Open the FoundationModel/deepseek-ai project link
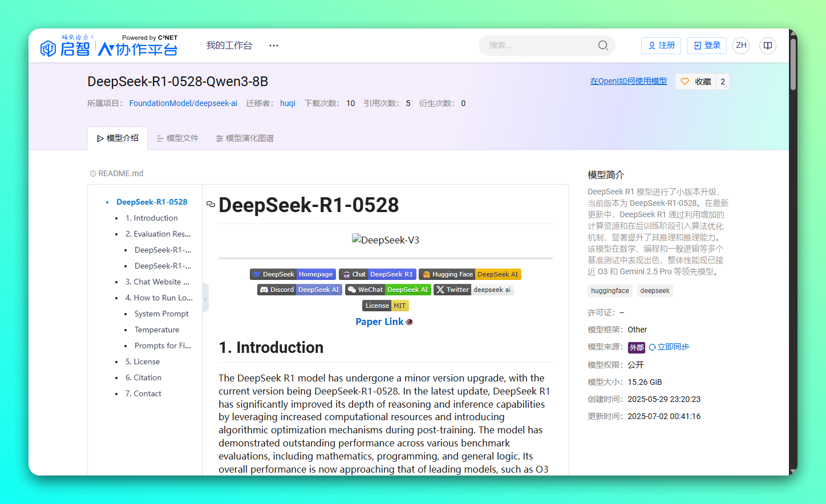Screen dimensions: 826x504 click(183, 103)
